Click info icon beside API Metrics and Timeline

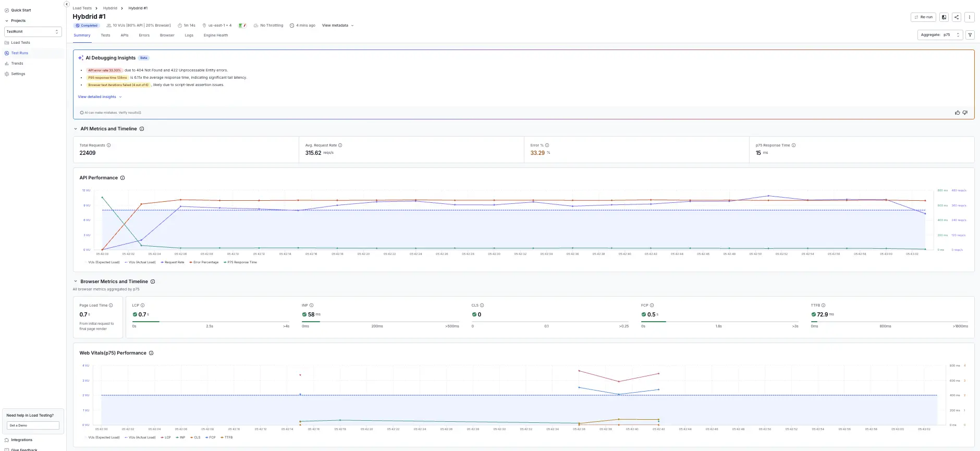pos(142,129)
